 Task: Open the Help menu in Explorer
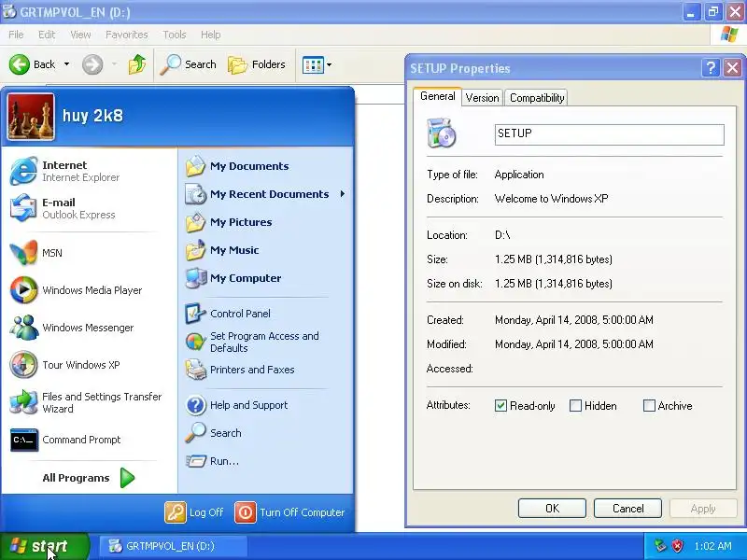click(210, 35)
